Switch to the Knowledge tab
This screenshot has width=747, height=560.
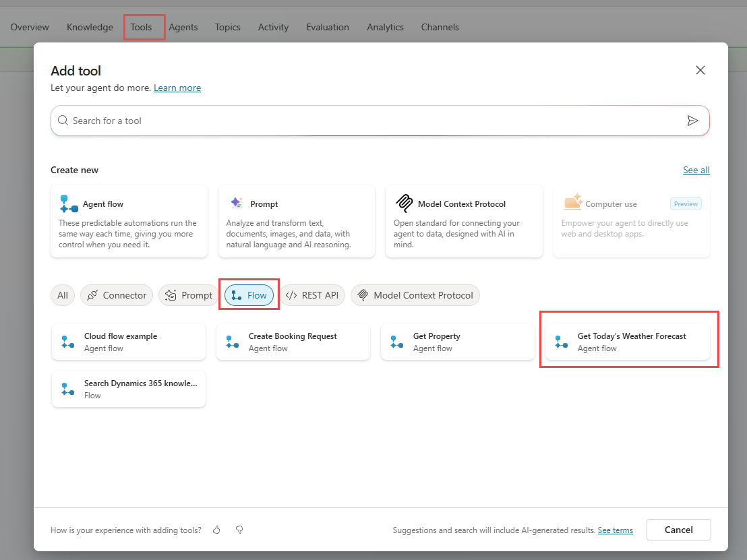tap(90, 27)
